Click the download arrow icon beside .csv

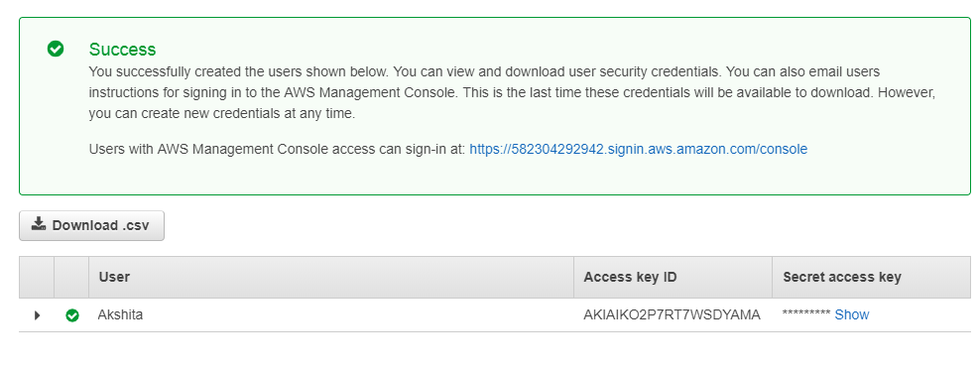click(39, 224)
